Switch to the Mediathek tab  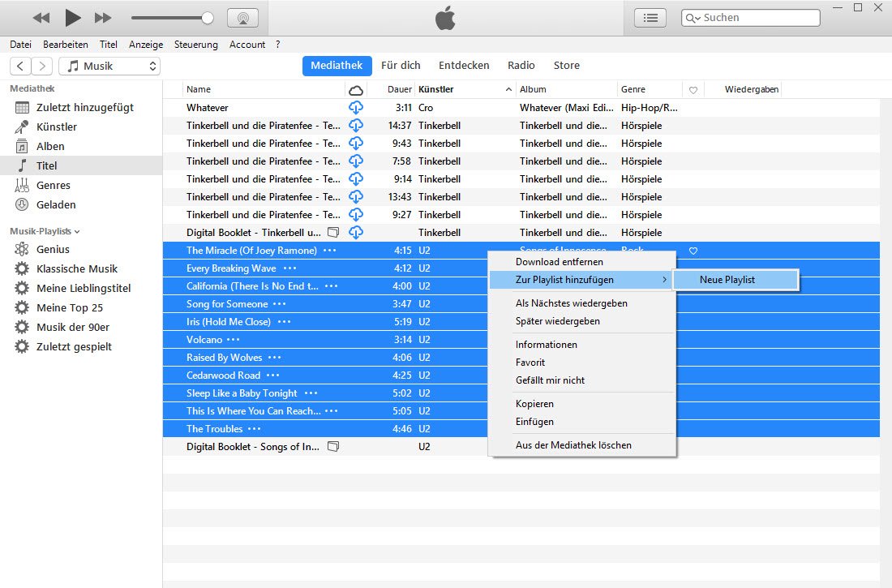[337, 66]
